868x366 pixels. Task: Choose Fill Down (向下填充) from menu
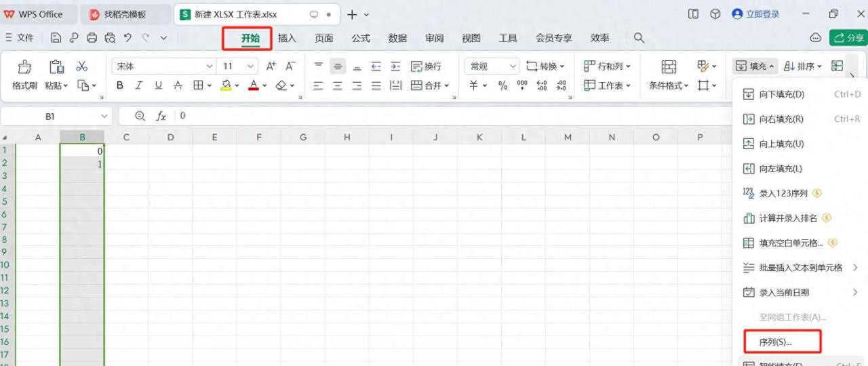click(802, 94)
